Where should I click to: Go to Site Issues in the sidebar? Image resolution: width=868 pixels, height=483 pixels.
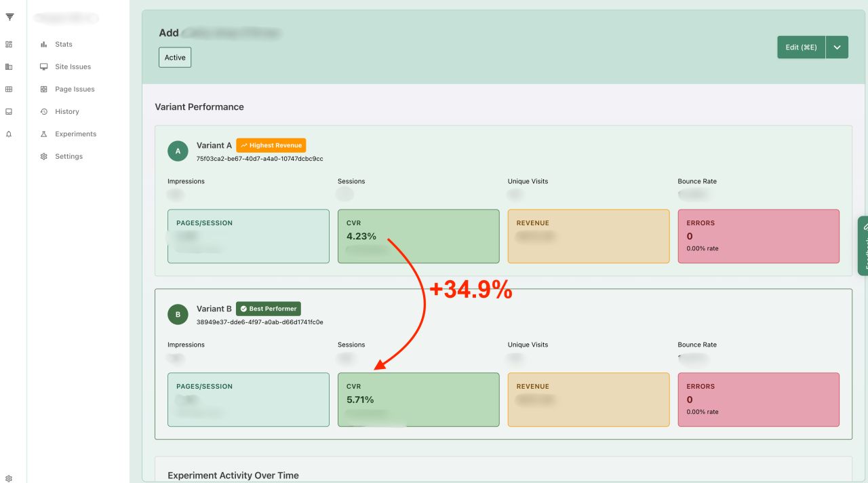click(x=73, y=66)
